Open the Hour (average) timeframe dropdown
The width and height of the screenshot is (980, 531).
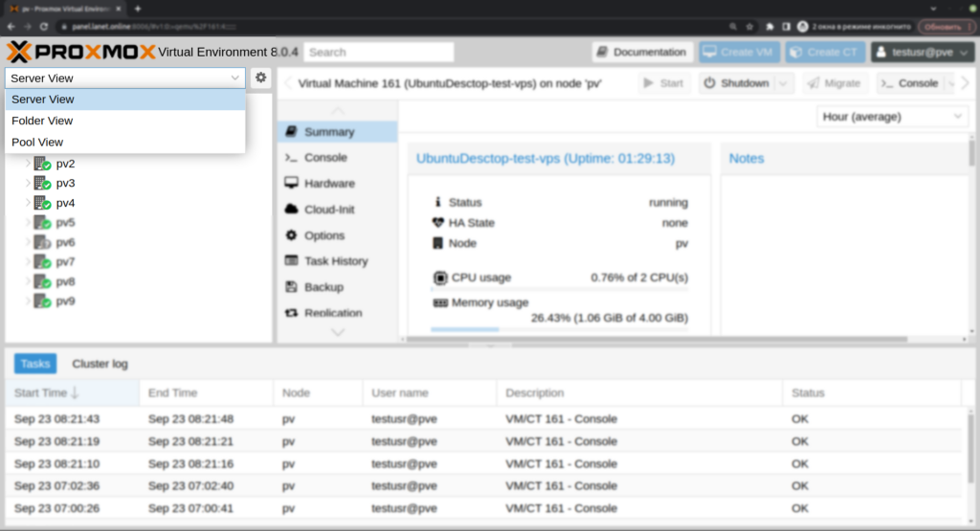[892, 117]
